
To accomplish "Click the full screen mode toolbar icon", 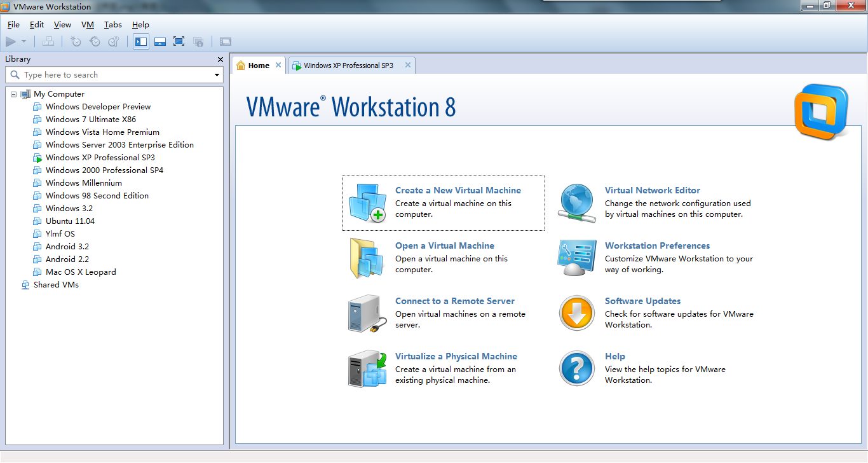I will coord(179,41).
